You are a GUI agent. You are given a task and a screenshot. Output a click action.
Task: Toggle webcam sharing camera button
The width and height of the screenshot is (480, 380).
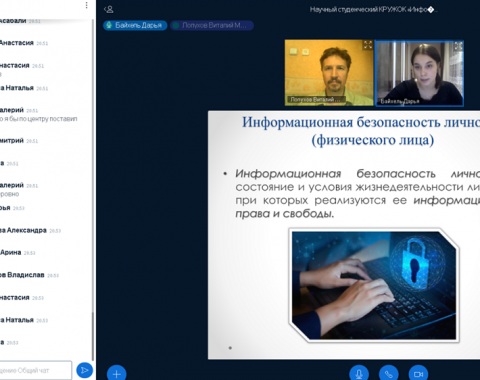tap(418, 374)
